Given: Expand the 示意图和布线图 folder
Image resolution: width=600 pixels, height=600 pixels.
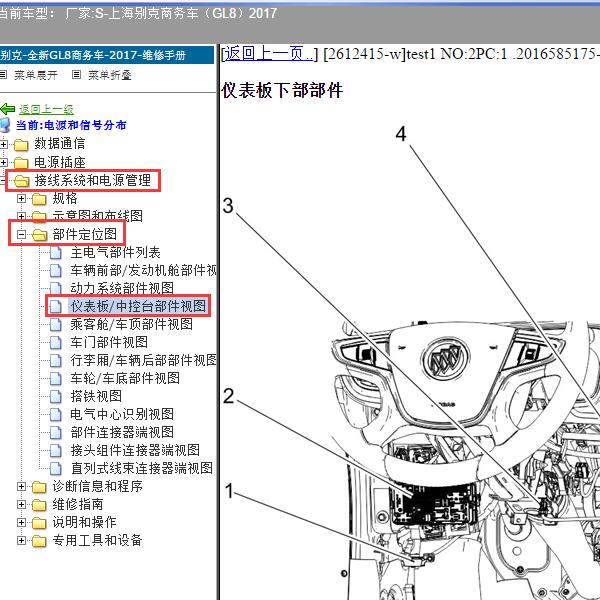Looking at the screenshot, I should (21, 216).
